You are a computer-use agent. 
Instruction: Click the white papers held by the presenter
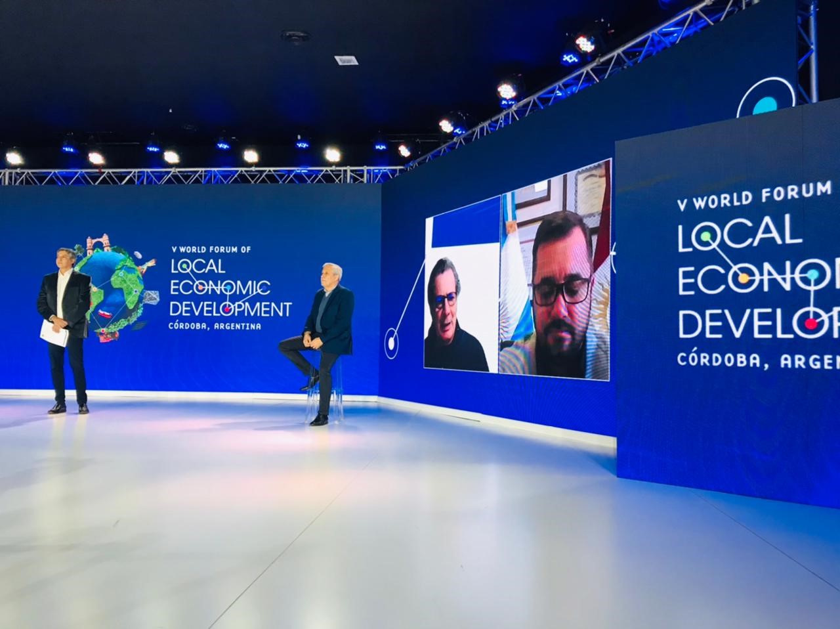point(55,335)
